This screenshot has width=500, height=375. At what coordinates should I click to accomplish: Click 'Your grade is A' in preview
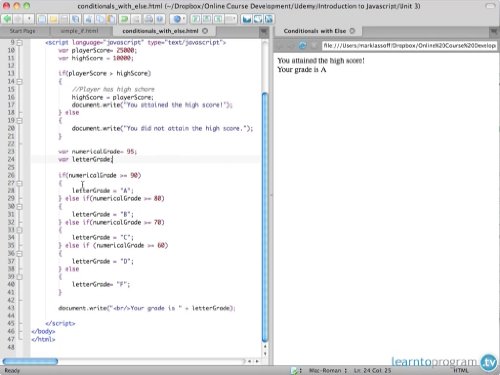[302, 70]
